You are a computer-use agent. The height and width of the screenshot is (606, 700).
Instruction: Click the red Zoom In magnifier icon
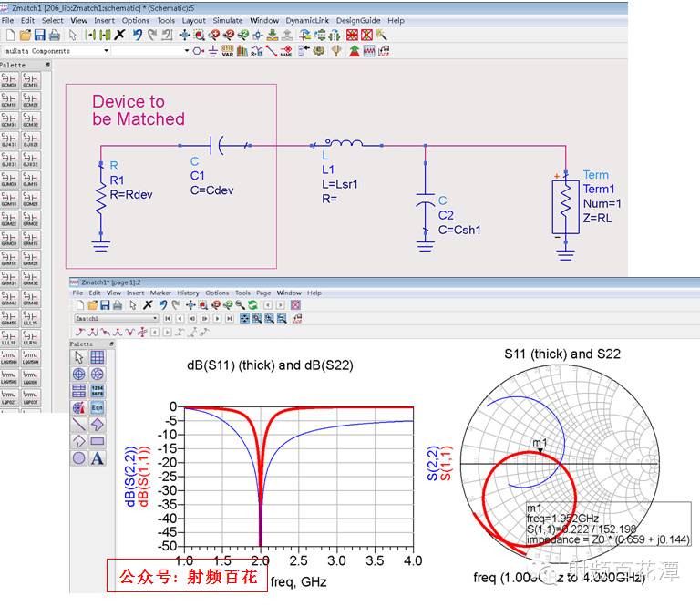215,35
